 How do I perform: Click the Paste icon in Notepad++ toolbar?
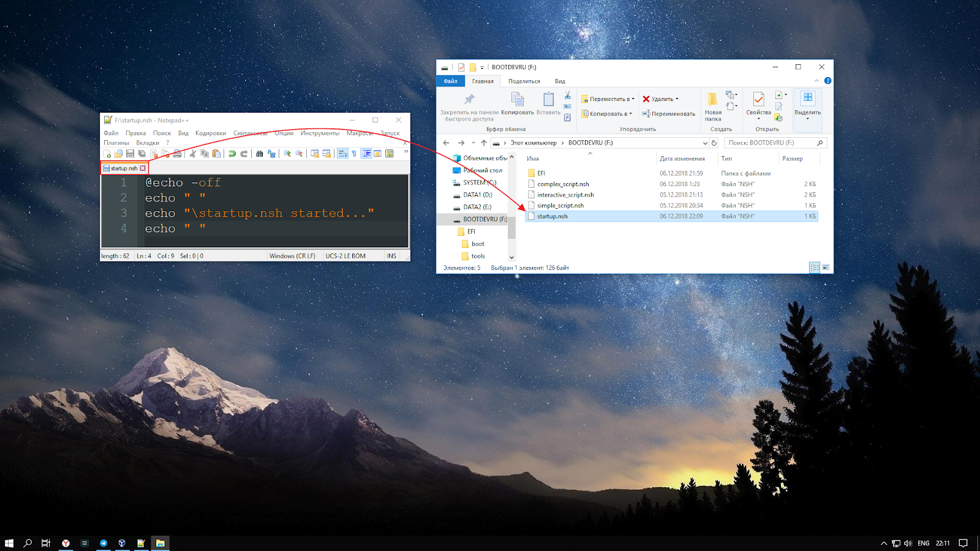(x=216, y=154)
